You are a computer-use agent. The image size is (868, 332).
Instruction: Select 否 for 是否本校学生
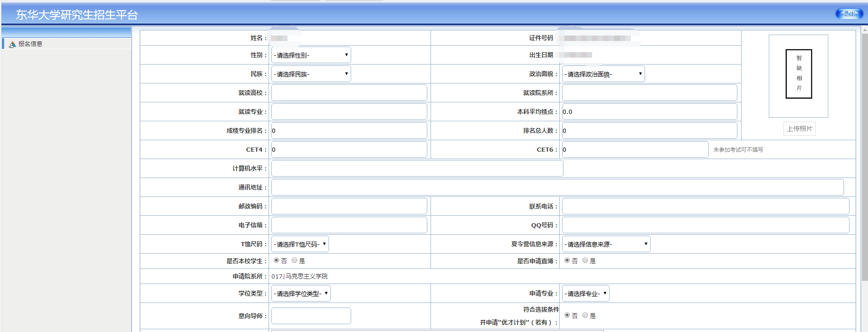coord(276,261)
